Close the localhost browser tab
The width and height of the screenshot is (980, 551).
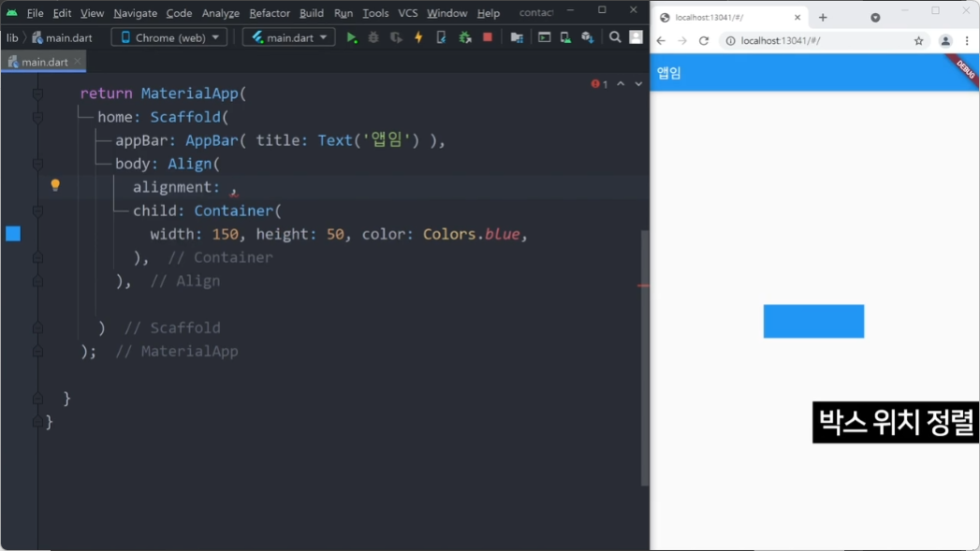(797, 18)
